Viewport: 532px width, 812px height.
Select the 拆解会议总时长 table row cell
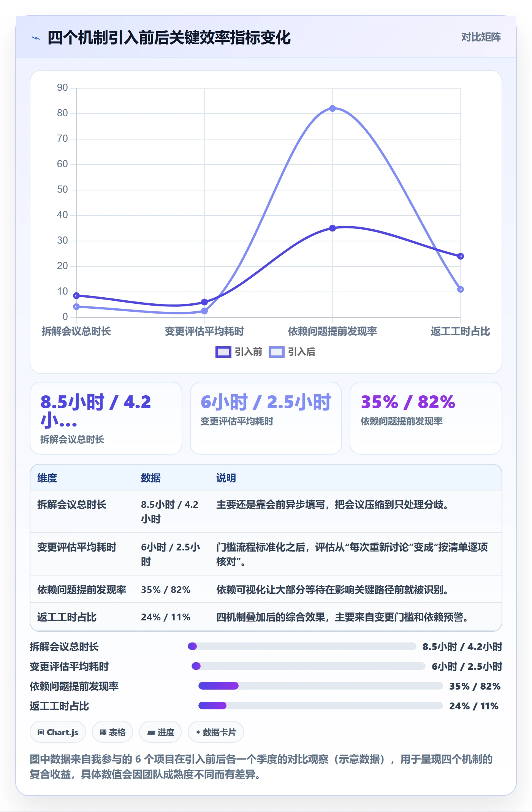tap(72, 504)
